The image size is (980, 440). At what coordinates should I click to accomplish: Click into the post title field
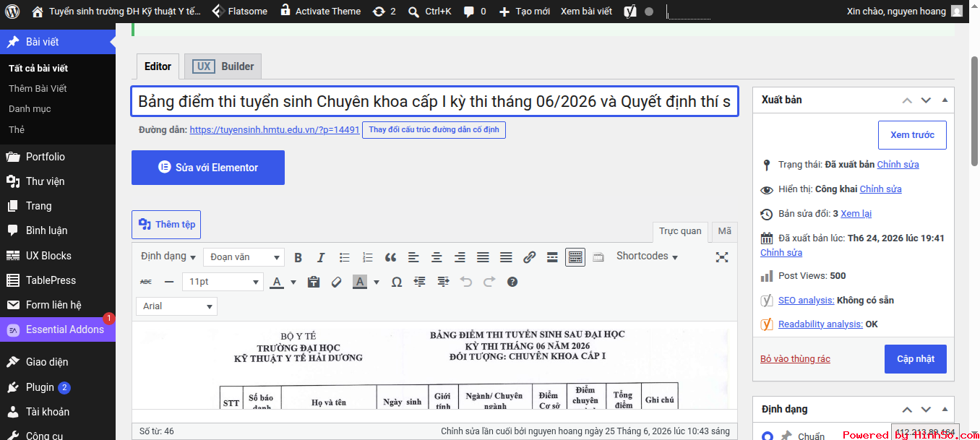[434, 101]
